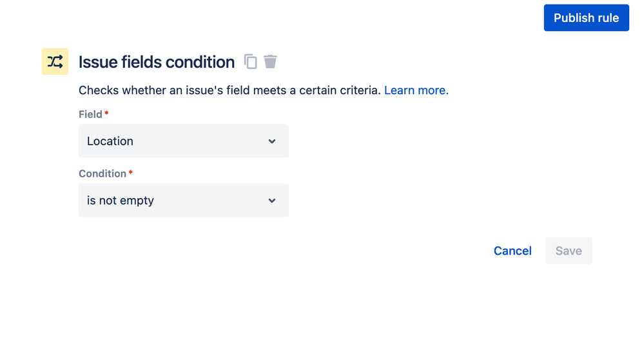Viewport: 644px width, 345px height.
Task: Click blank area directly below the Condition dropdown
Action: point(183,239)
